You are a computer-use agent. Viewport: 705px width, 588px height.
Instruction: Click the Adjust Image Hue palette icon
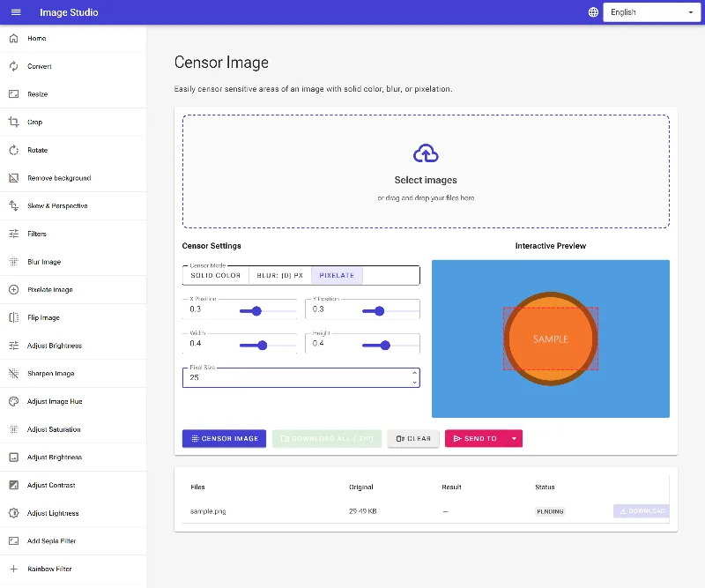(14, 401)
